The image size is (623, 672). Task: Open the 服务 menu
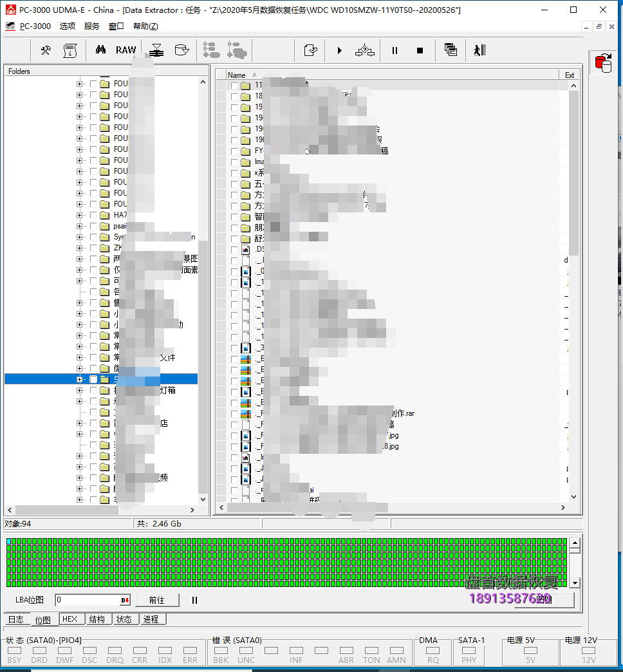pos(92,26)
